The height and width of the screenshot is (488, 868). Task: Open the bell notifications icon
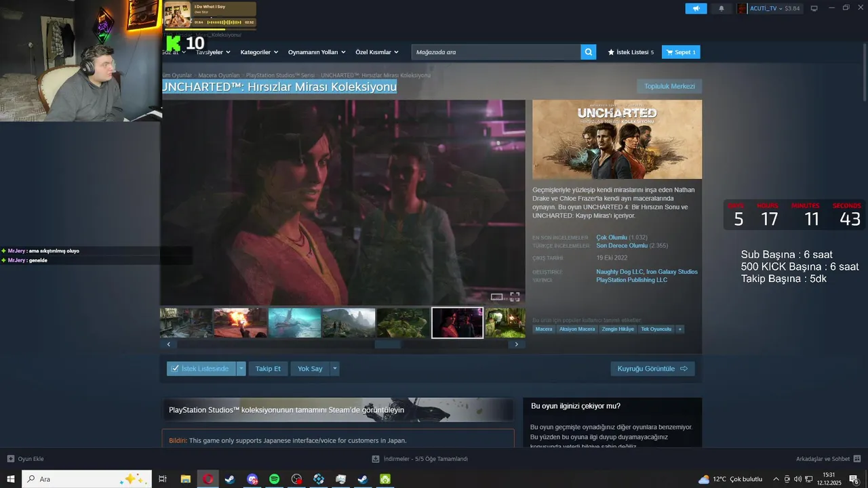tap(721, 9)
